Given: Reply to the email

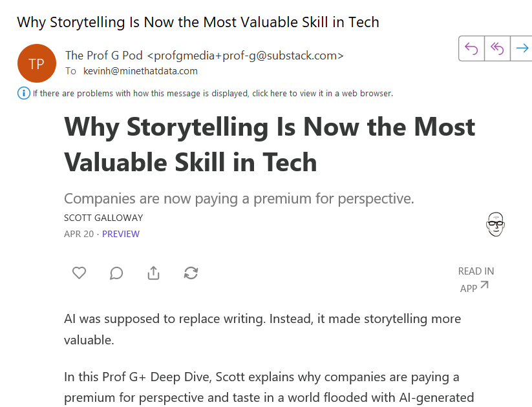Looking at the screenshot, I should click(471, 48).
